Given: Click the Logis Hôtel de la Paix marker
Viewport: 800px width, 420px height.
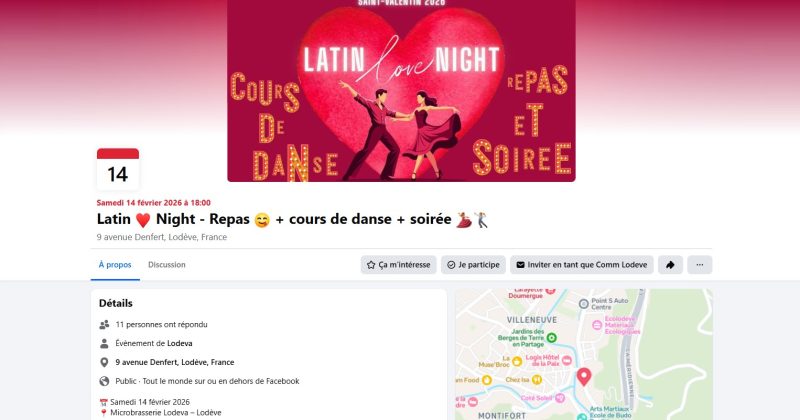Looking at the screenshot, I should [x=566, y=360].
